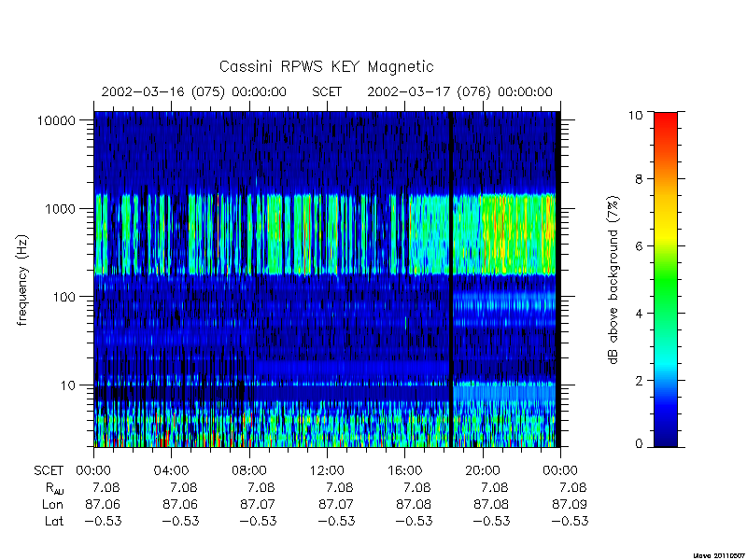
Task: Click the SCET row label below the plot
Action: point(49,471)
